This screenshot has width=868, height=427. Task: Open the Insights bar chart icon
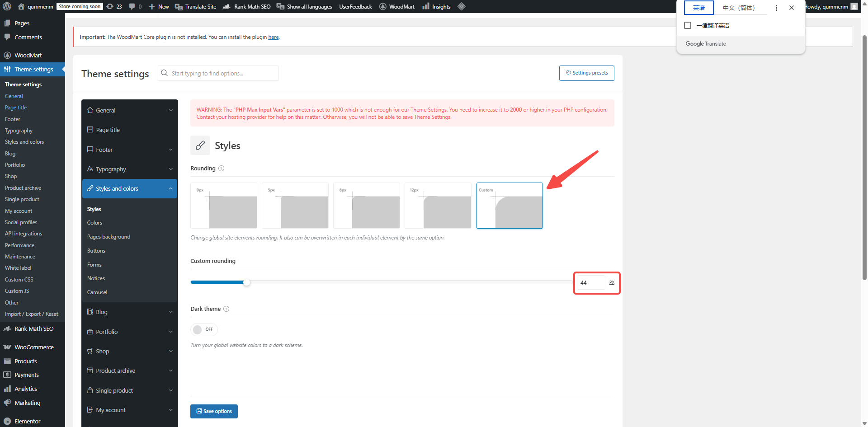pos(425,6)
